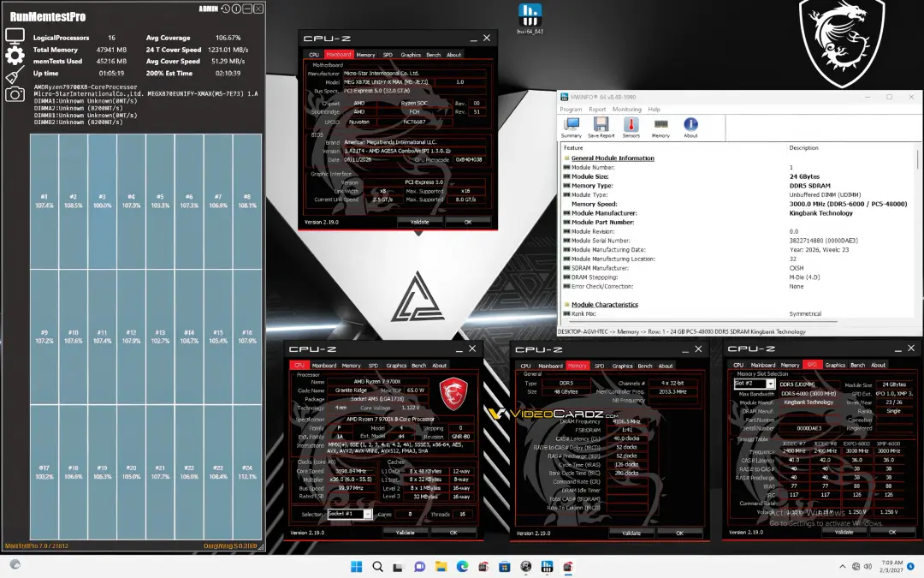This screenshot has width=924, height=578.
Task: Click the 'Kingbank Technology' manufacturer value in HWiNFO
Action: pyautogui.click(x=820, y=213)
